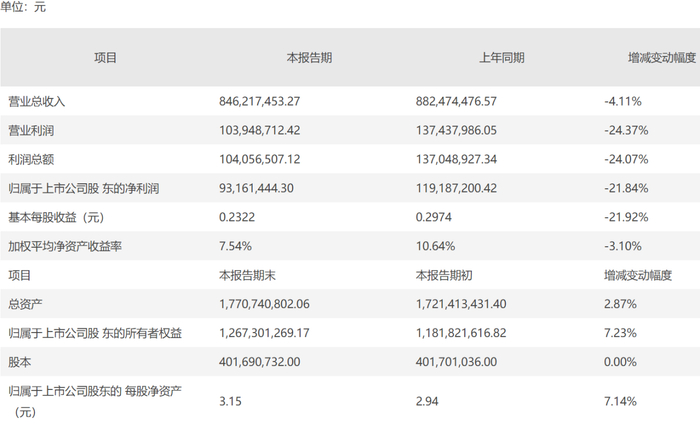The width and height of the screenshot is (700, 424).
Task: Select the 基本每股收益 row label
Action: click(56, 217)
